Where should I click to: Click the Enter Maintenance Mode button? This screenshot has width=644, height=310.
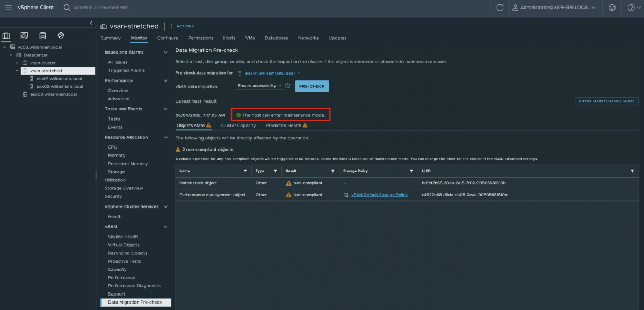tap(606, 101)
